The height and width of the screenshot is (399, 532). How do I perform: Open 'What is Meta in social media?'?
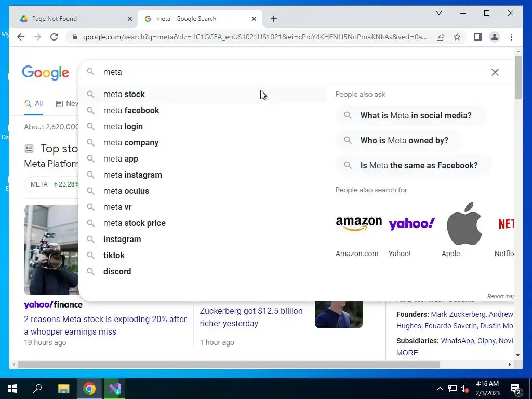click(411, 115)
